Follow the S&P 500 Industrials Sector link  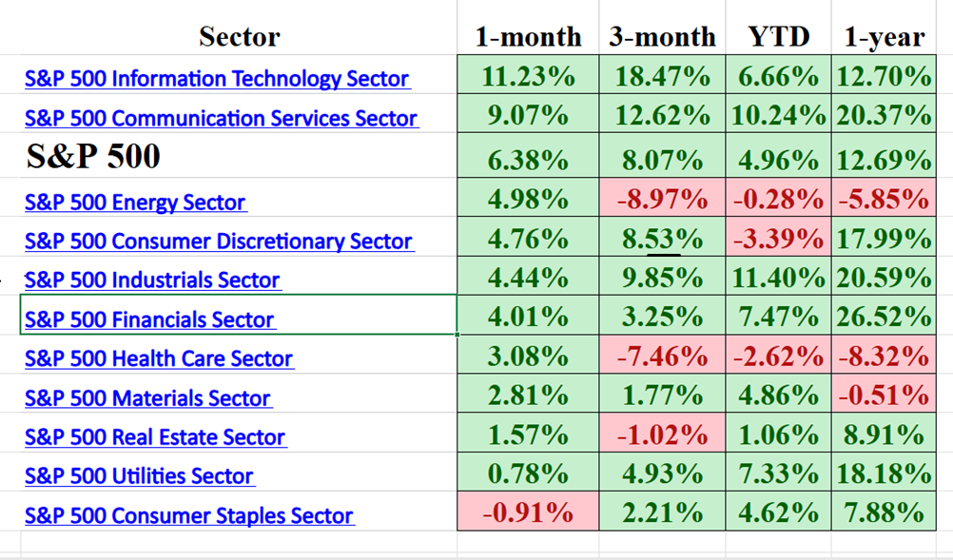[x=152, y=280]
